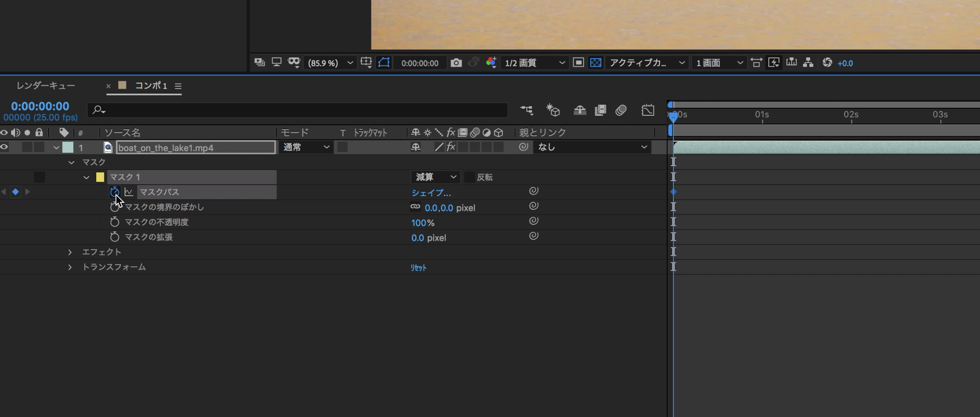Open the Graph Editor
Image resolution: width=980 pixels, height=417 pixels.
647,110
